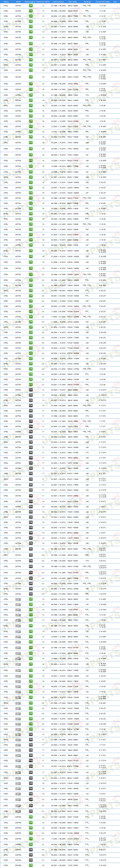
Task: Select ZAFIRA Z 20 LET, Z 20 LER engine cell
Action: pos(103,839)
